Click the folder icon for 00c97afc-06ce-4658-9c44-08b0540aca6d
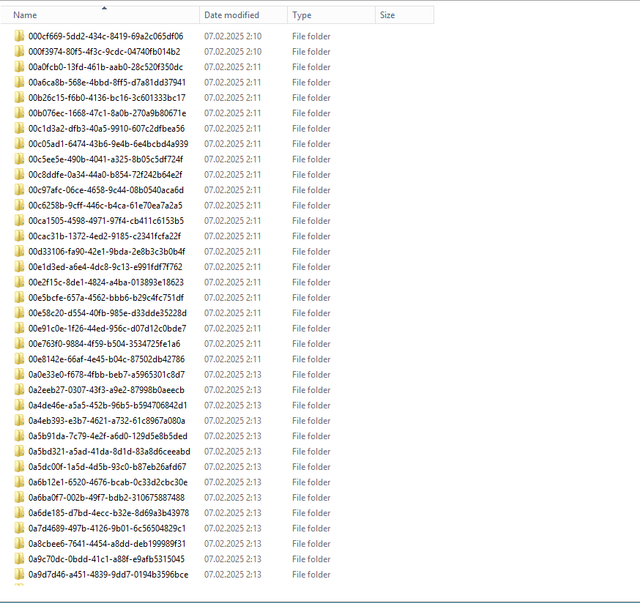This screenshot has width=640, height=603. 19,190
